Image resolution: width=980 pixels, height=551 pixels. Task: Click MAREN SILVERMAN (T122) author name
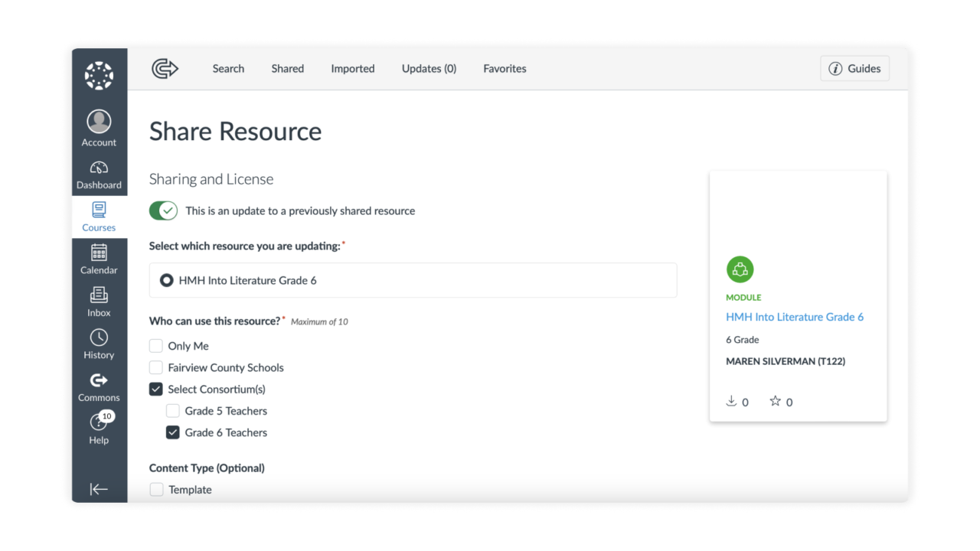pyautogui.click(x=786, y=361)
